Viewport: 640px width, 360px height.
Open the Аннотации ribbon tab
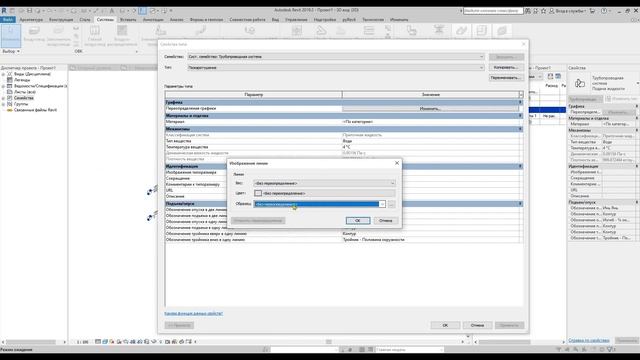click(153, 20)
